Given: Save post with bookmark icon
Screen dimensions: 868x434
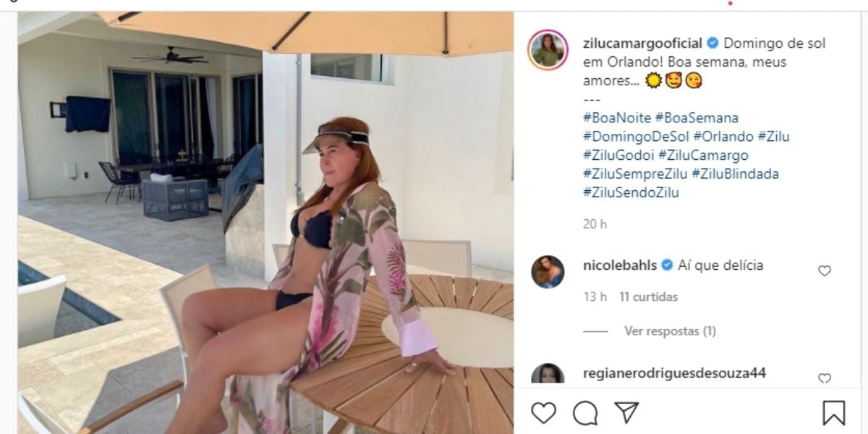Looking at the screenshot, I should [x=833, y=413].
